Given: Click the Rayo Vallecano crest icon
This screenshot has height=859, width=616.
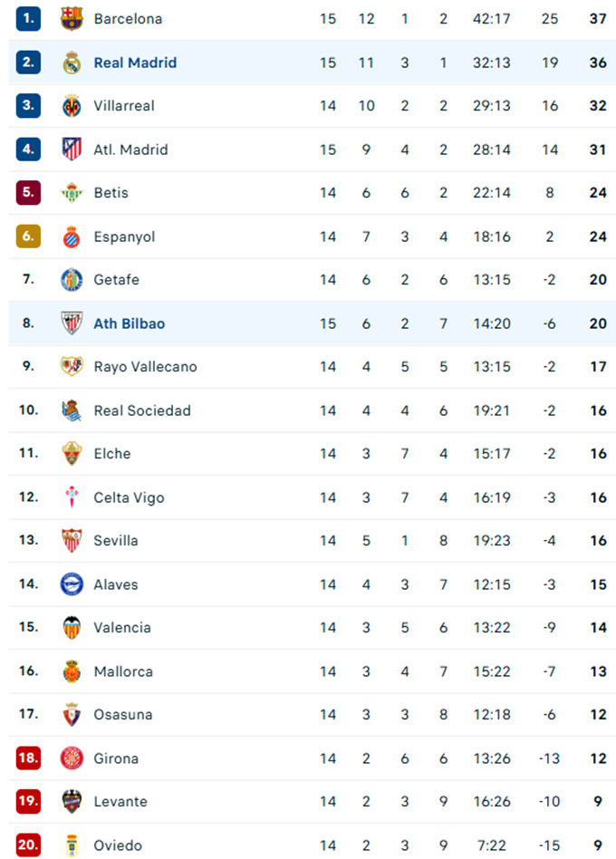Looking at the screenshot, I should pyautogui.click(x=72, y=367).
